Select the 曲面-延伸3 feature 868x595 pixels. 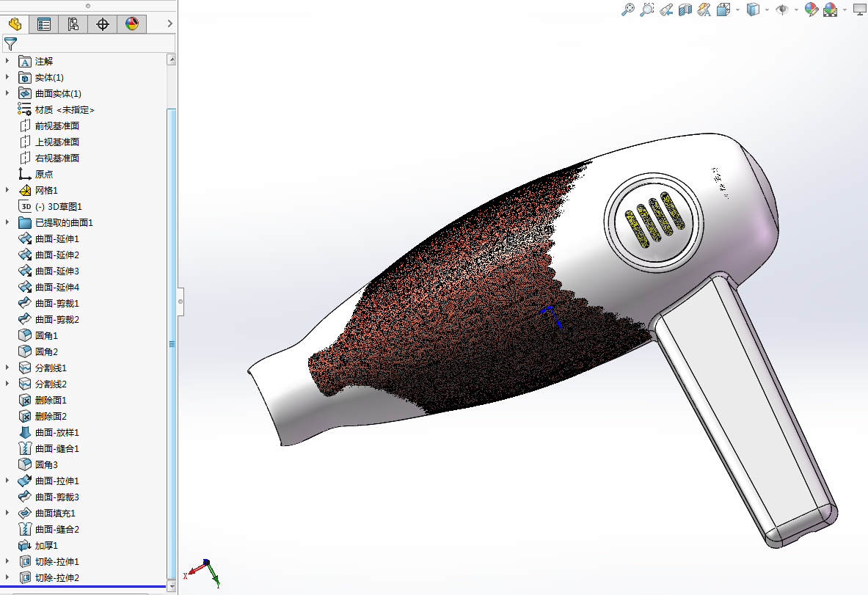pos(57,271)
